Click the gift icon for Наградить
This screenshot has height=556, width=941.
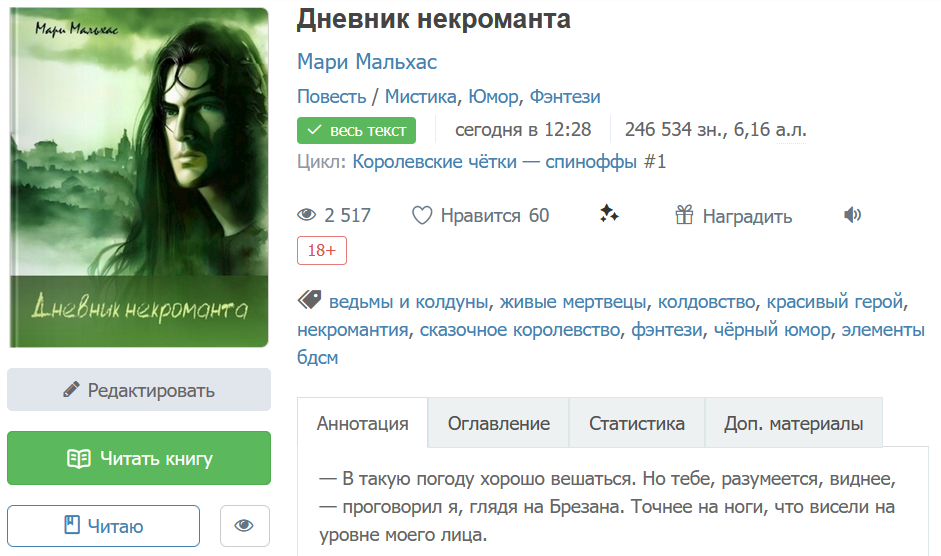pos(684,214)
